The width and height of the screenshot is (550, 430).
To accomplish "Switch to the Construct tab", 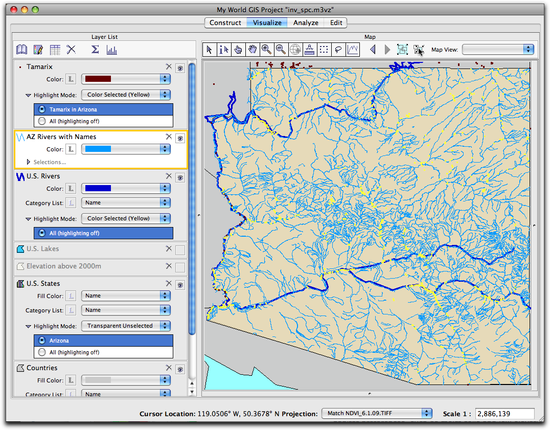I will pos(225,22).
